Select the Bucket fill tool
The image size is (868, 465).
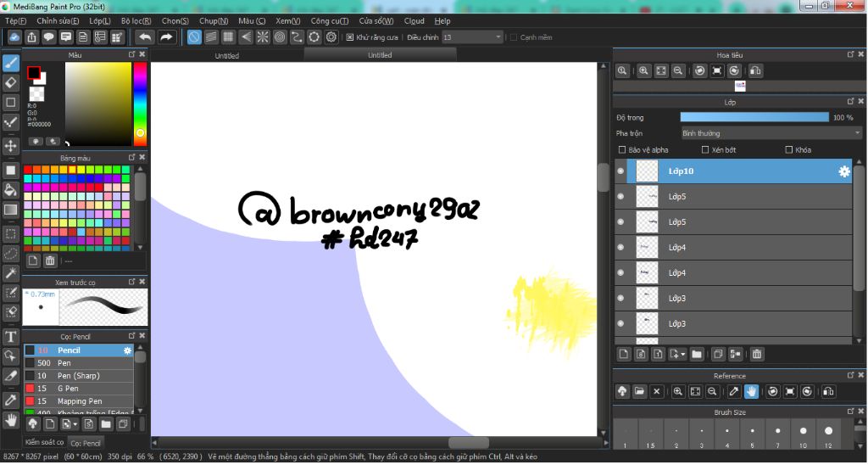pyautogui.click(x=10, y=190)
